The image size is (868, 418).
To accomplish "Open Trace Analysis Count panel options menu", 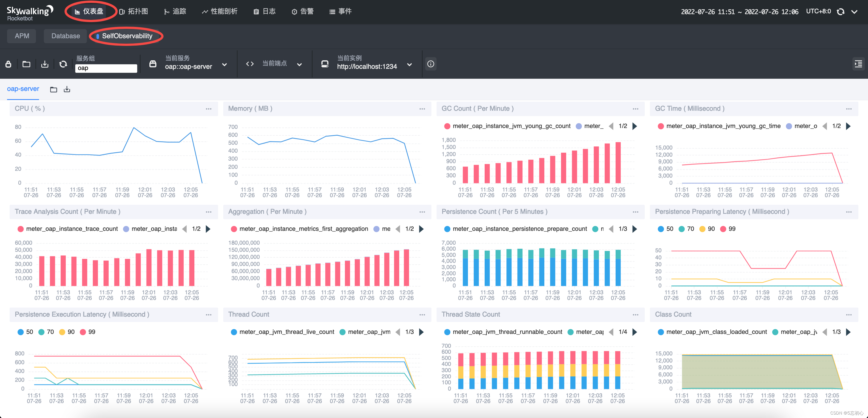I will pyautogui.click(x=209, y=212).
